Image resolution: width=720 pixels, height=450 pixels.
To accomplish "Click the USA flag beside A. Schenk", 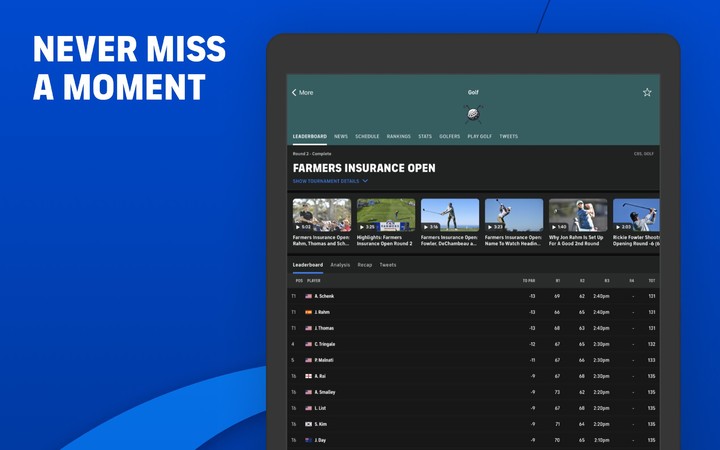I will [x=309, y=296].
